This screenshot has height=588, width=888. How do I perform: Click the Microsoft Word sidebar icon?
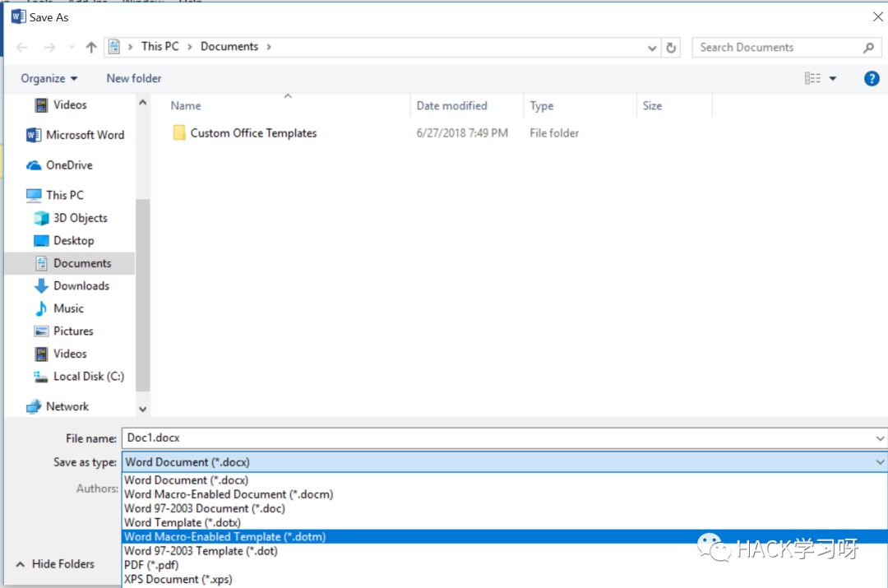(x=34, y=135)
